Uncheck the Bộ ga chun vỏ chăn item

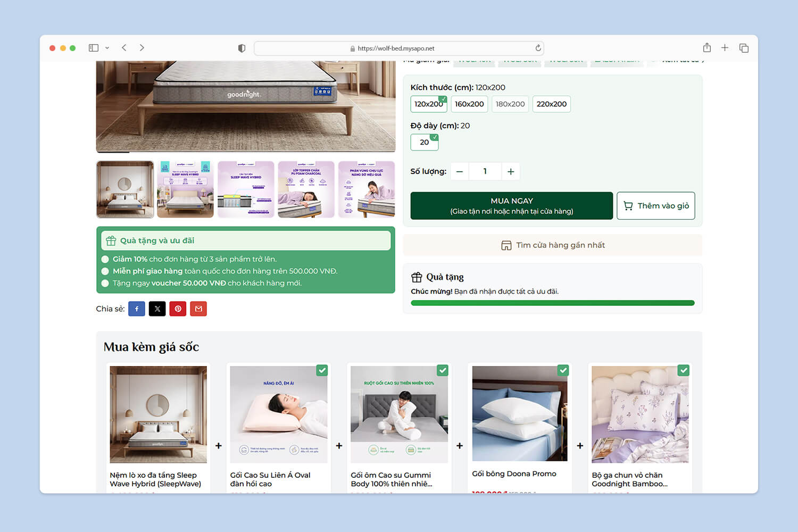tap(684, 370)
